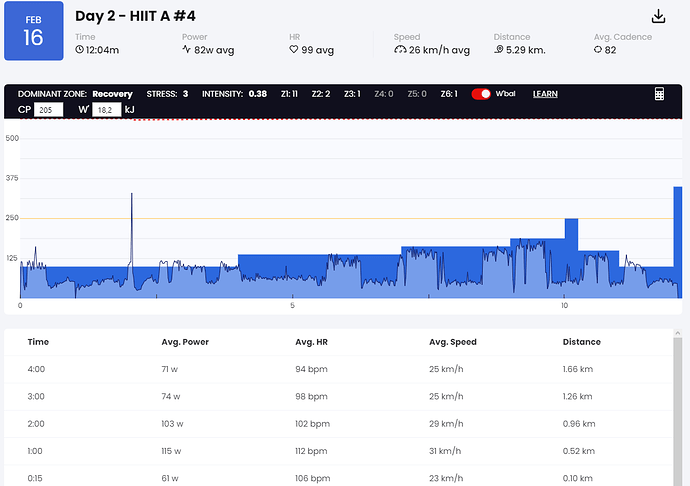Click the power pulse icon beside 82w avg

(x=187, y=49)
